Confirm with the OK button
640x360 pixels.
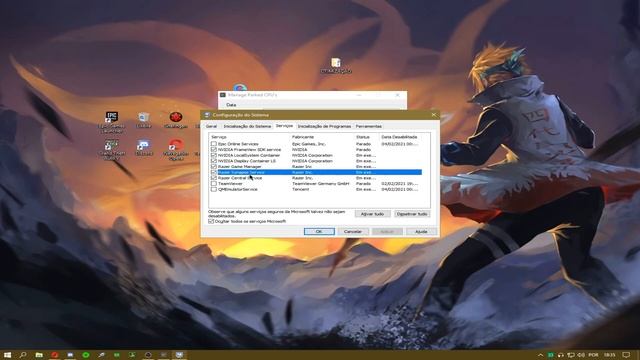pos(319,231)
